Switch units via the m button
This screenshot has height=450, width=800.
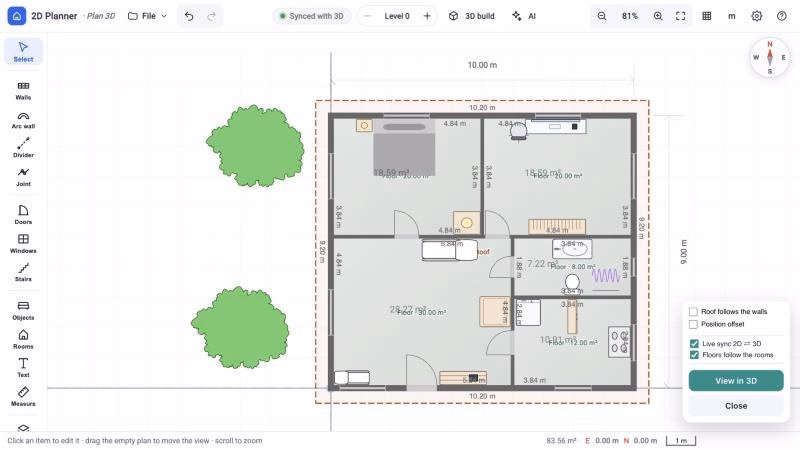(732, 16)
